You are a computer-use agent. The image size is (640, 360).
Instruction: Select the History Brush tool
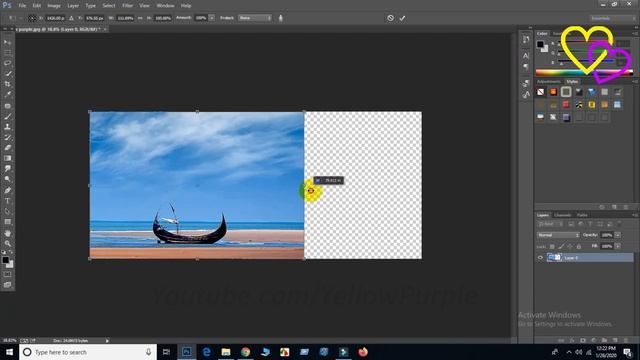(x=7, y=138)
